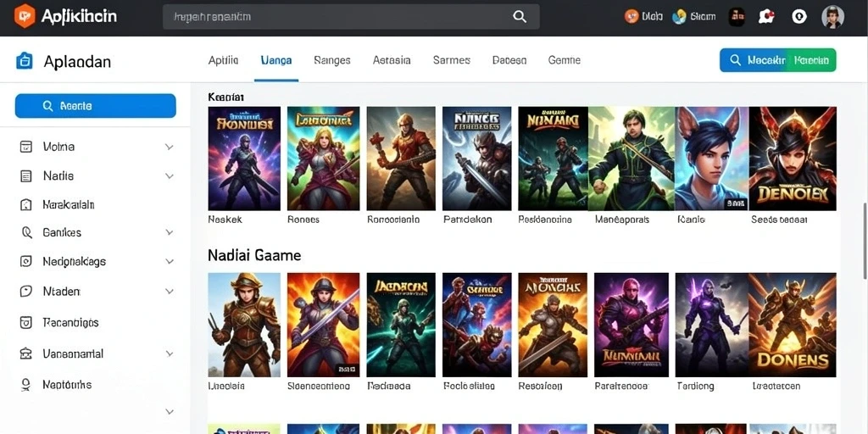Click the blue bag Aplaodan icon
The width and height of the screenshot is (868, 434).
(x=25, y=61)
